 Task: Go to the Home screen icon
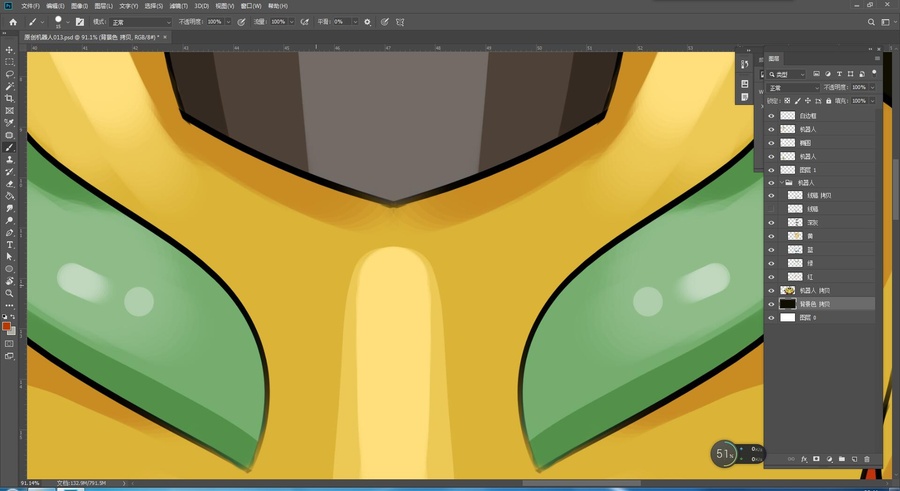click(x=13, y=22)
